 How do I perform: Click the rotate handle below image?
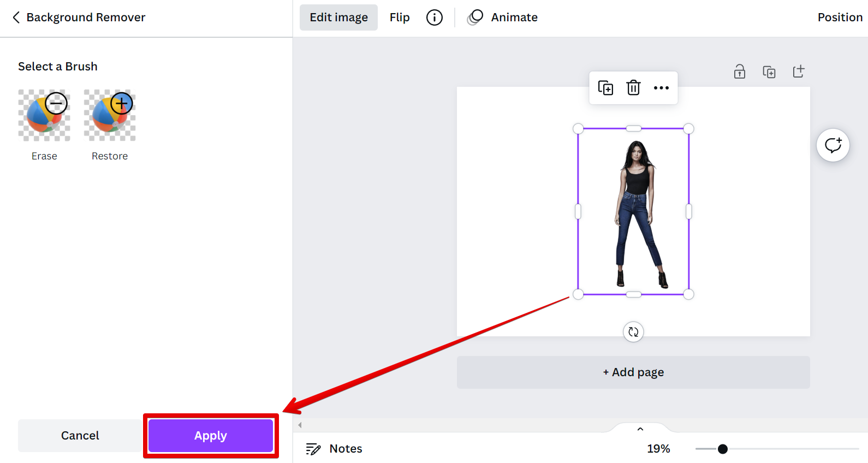(x=633, y=332)
